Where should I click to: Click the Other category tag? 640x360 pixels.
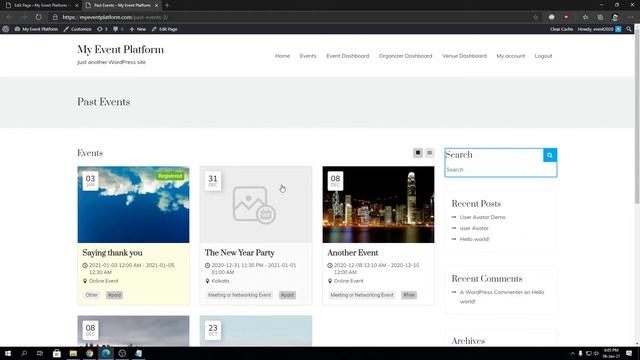tap(92, 295)
